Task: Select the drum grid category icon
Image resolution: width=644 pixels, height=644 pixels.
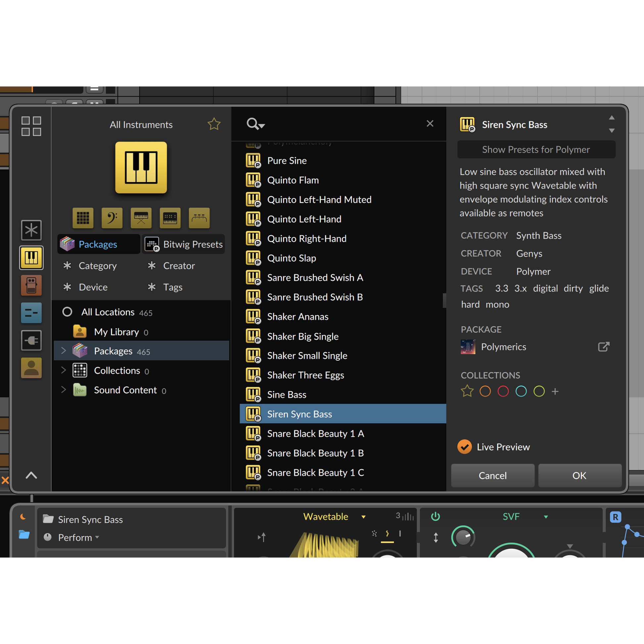Action: click(x=83, y=218)
